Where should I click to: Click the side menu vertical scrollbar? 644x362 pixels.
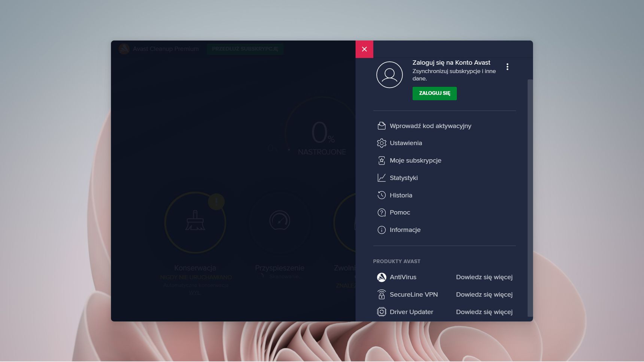click(530, 197)
